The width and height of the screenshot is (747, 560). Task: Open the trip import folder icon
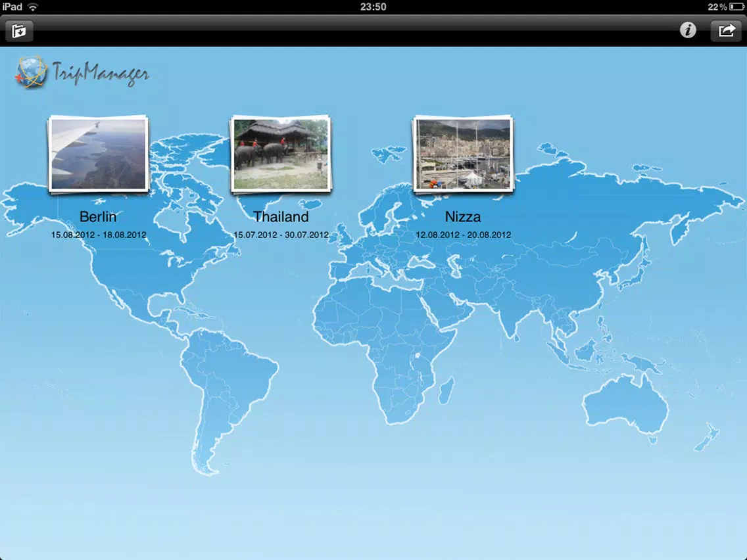[x=19, y=31]
